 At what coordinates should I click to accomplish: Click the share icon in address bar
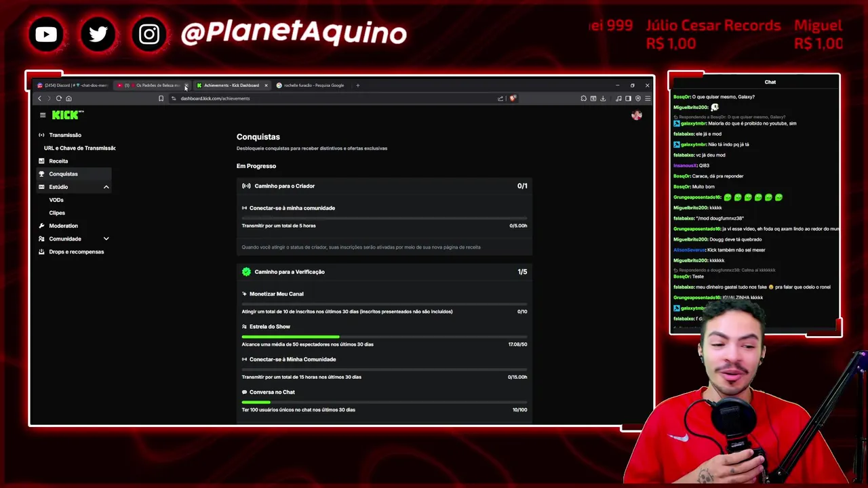[x=500, y=98]
